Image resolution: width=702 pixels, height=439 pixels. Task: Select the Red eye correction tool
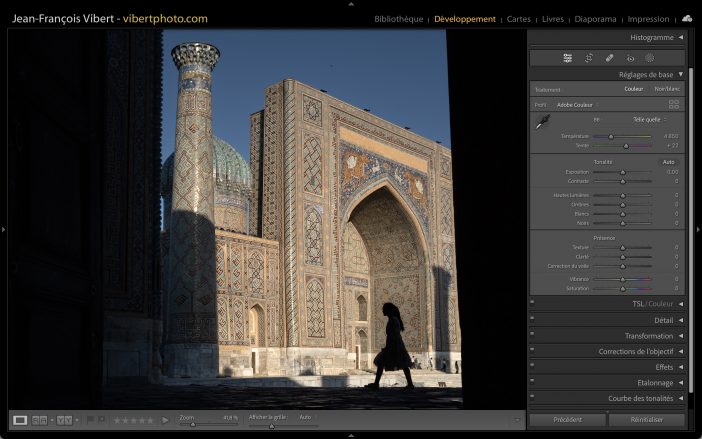pyautogui.click(x=630, y=58)
